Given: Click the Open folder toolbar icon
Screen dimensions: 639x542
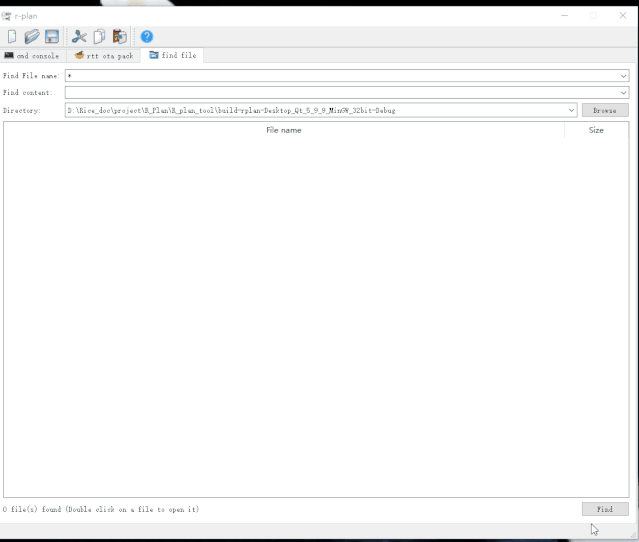Looking at the screenshot, I should tap(32, 37).
